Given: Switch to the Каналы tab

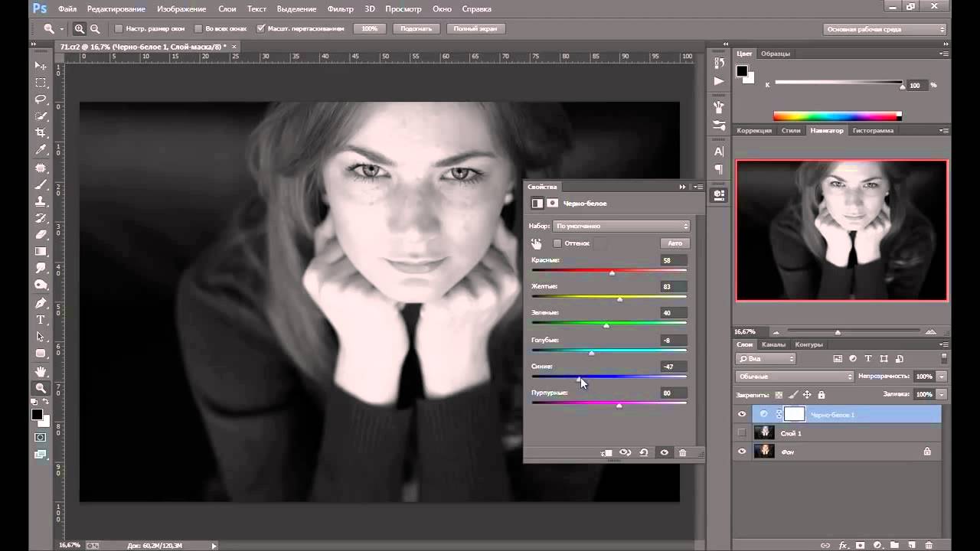Looking at the screenshot, I should click(773, 344).
